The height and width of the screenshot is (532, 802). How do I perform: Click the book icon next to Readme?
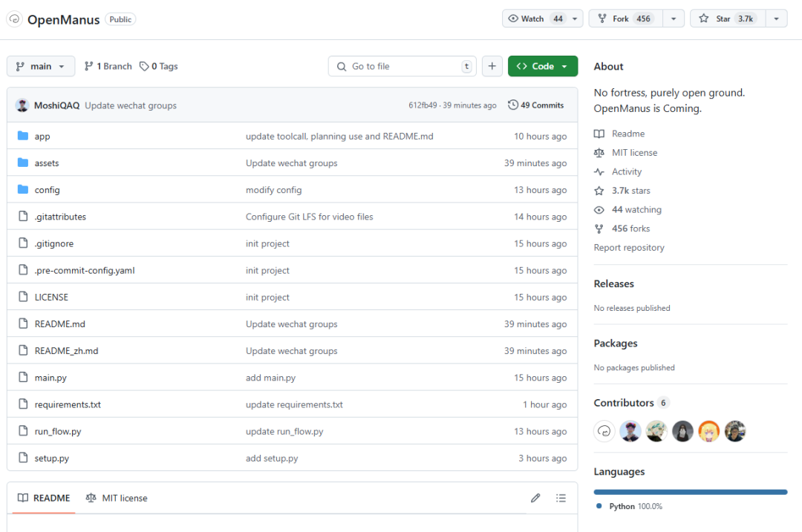click(x=599, y=134)
